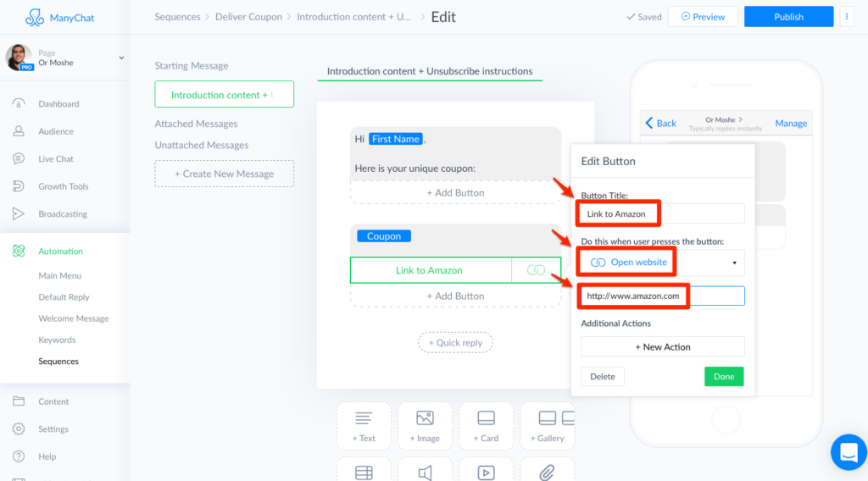Click Manage in phone preview
Screen dimensions: 868x481
point(791,124)
